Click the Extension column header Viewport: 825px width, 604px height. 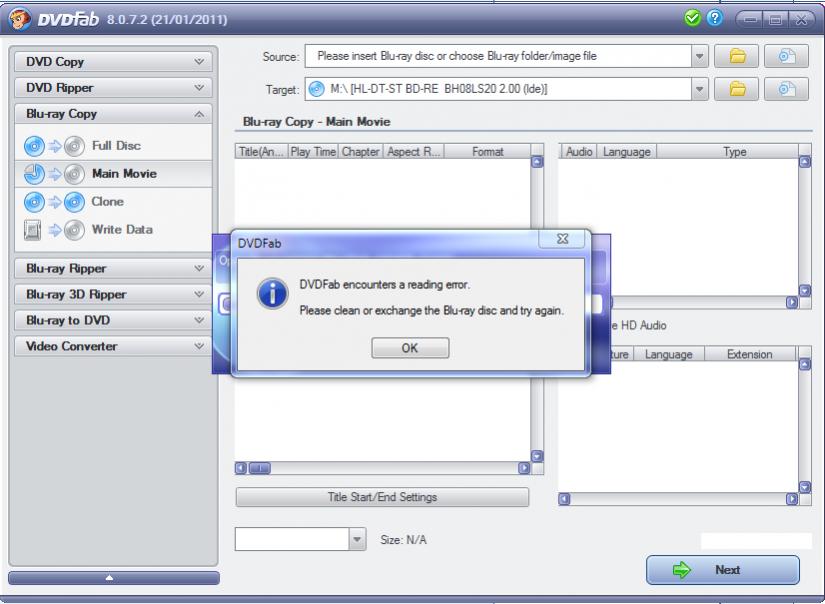pyautogui.click(x=750, y=354)
